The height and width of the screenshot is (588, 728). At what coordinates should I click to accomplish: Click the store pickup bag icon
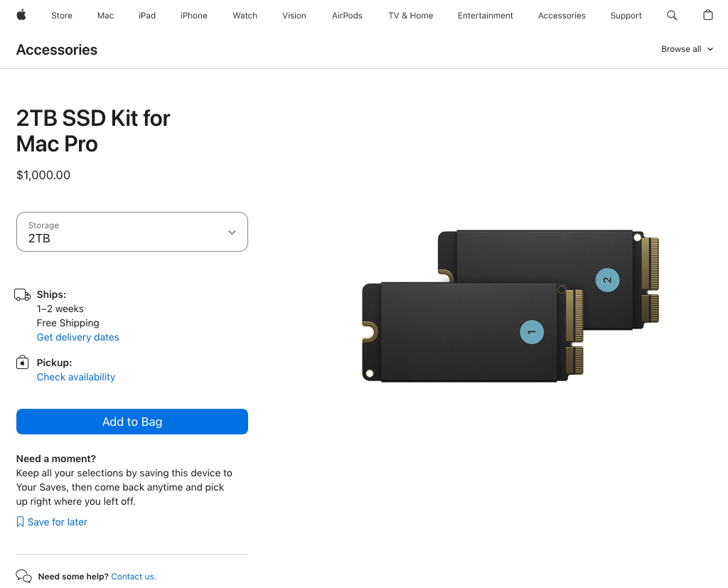point(23,363)
